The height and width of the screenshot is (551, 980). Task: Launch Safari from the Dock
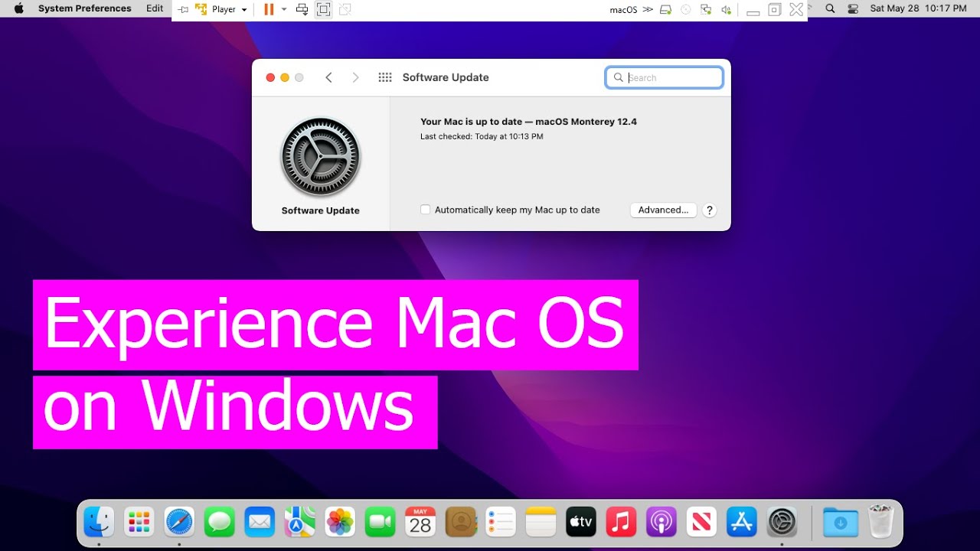pos(179,522)
